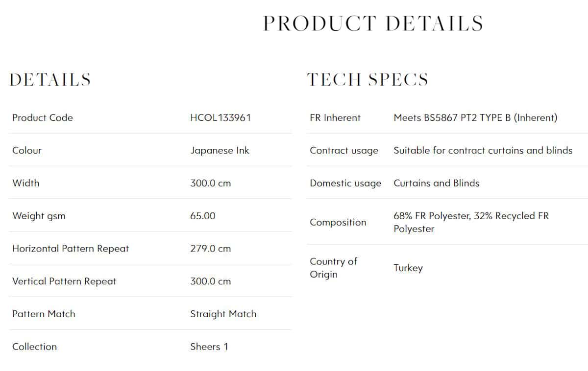Click the Turkey origin value

(x=408, y=268)
